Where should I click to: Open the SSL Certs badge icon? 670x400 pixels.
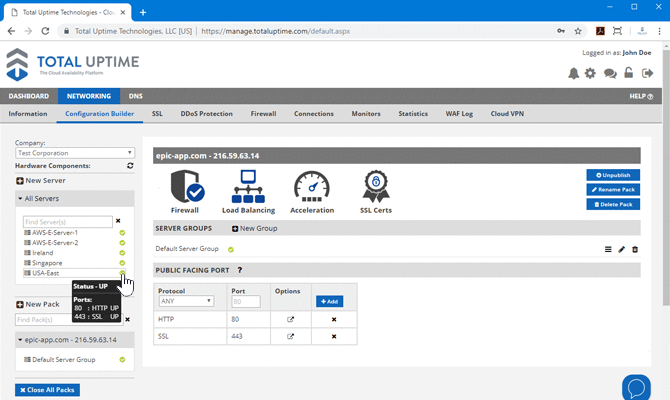tap(376, 186)
